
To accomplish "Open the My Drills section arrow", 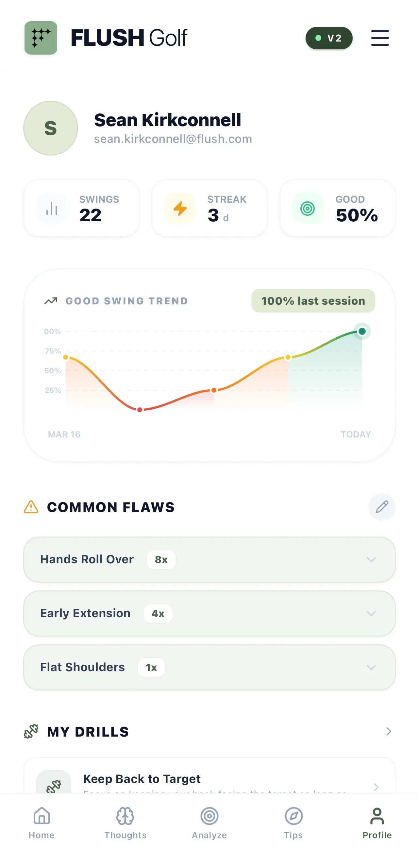I will [x=389, y=731].
